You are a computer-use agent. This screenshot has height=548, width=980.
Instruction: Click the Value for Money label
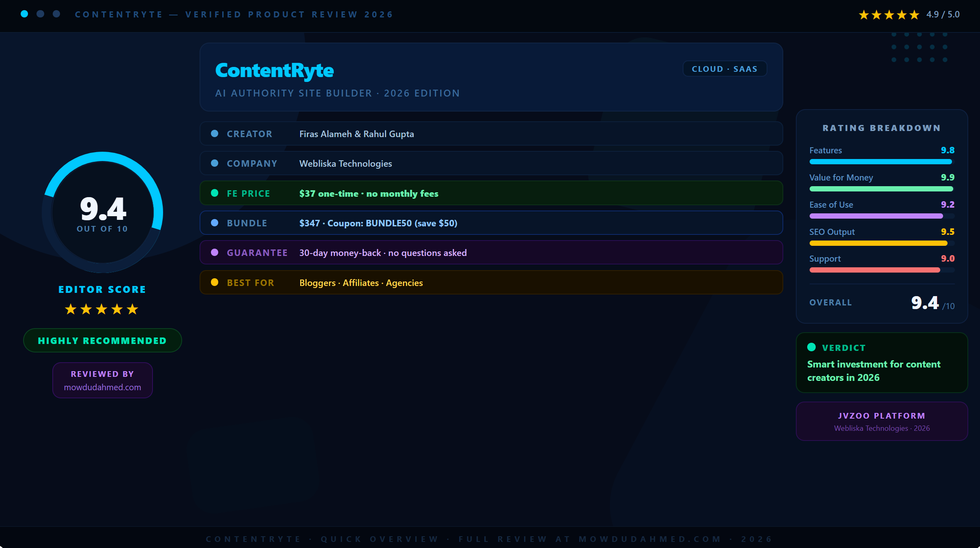click(841, 178)
